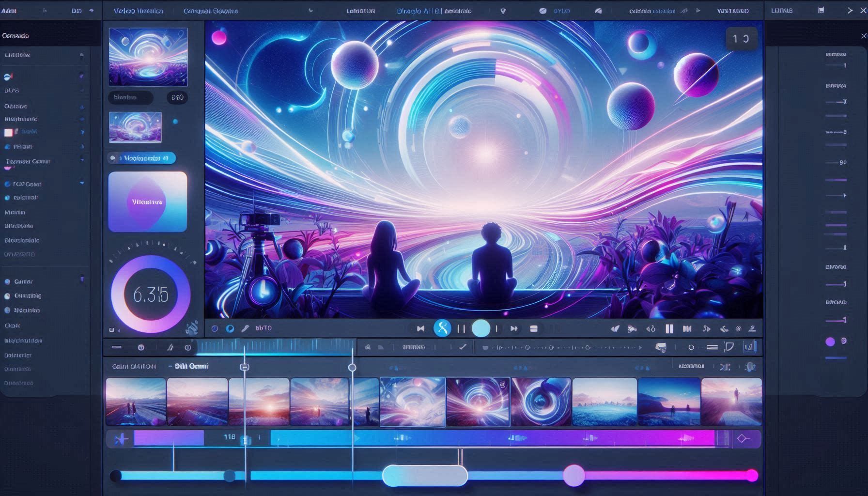Toggle the white square checkbox in left sidebar
The height and width of the screenshot is (496, 868).
[8, 132]
